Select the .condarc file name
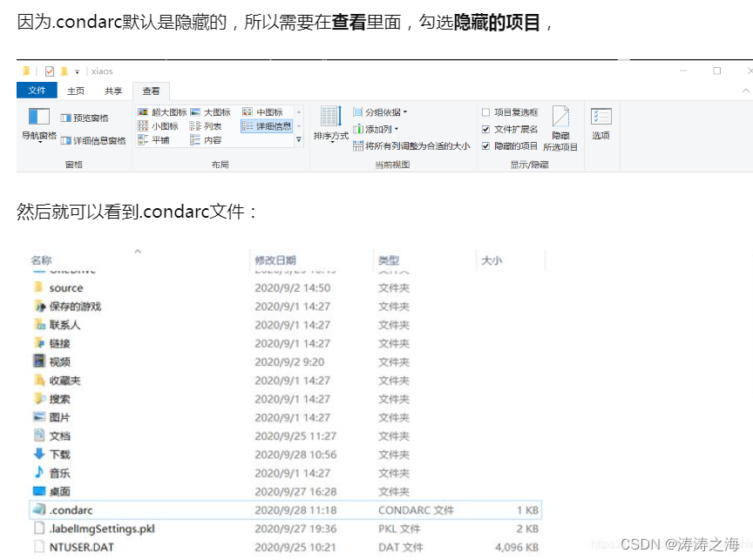The height and width of the screenshot is (560, 753). coord(71,510)
